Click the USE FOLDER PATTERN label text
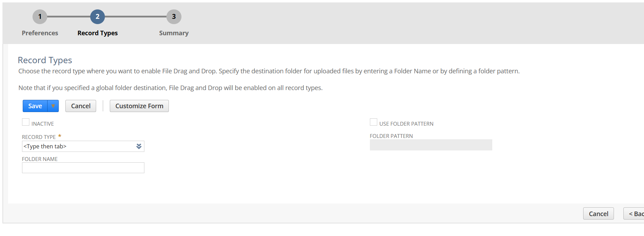 click(406, 124)
